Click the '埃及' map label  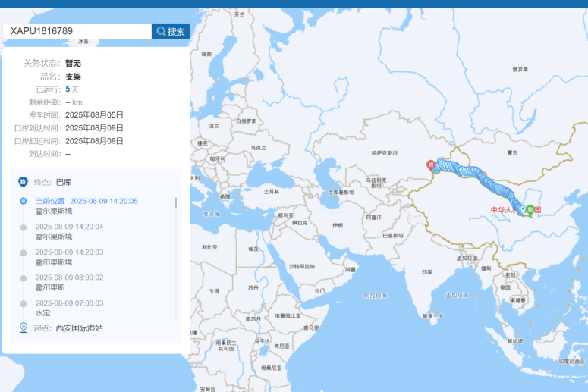tap(253, 249)
